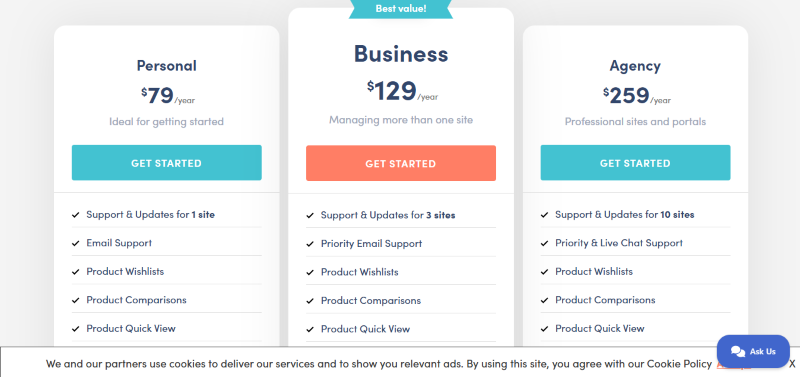The height and width of the screenshot is (377, 800).
Task: Click Get Started for Personal plan
Action: tap(166, 163)
